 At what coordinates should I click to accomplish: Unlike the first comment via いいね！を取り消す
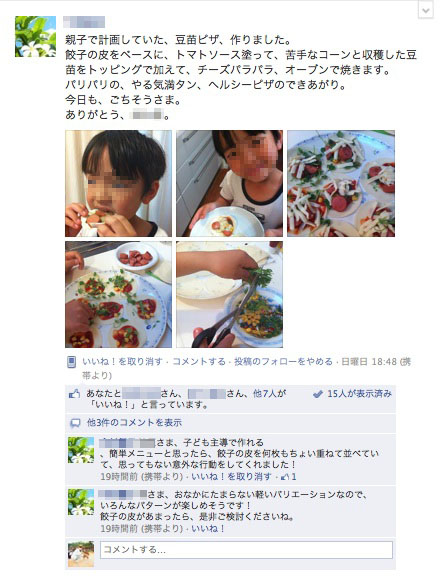pyautogui.click(x=231, y=477)
